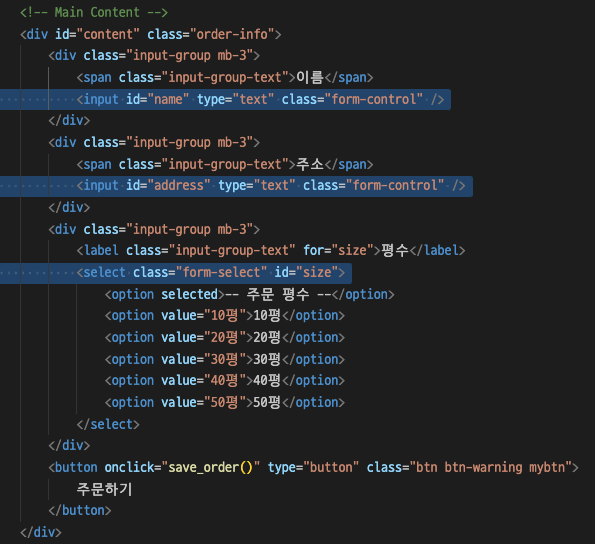595x544 pixels.
Task: Click the button onclick="save_order()" line
Action: point(313,467)
